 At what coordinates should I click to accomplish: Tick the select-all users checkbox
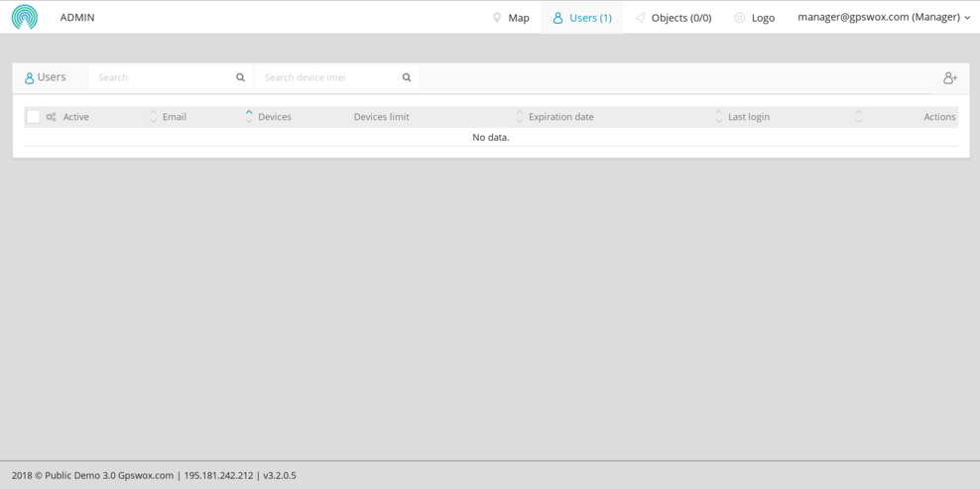tap(33, 116)
